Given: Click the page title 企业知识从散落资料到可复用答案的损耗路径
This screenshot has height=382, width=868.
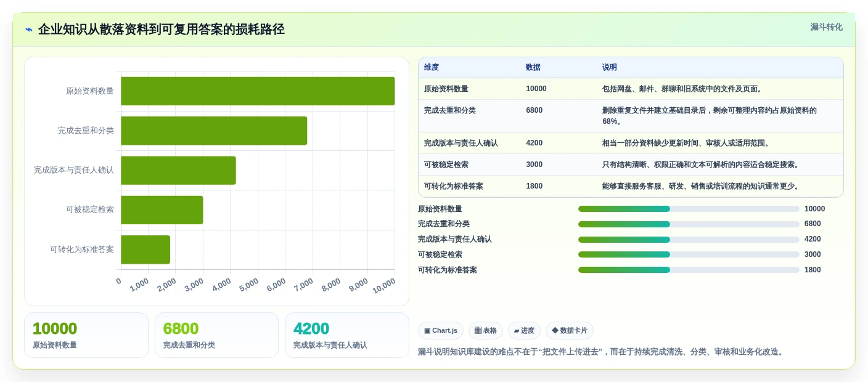Looking at the screenshot, I should (162, 30).
